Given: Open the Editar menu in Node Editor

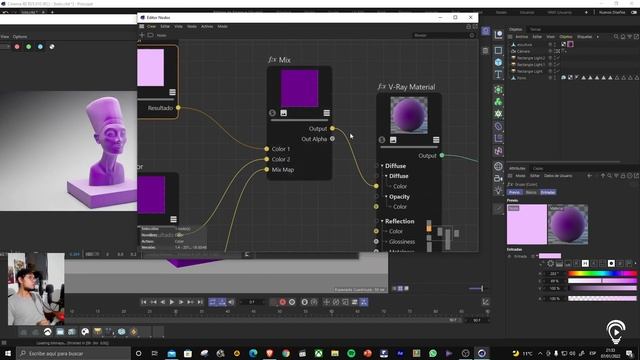Looking at the screenshot, I should tap(165, 27).
